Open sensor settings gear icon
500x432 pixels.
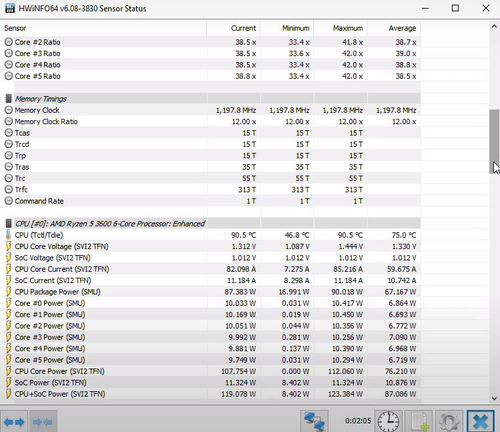click(449, 421)
